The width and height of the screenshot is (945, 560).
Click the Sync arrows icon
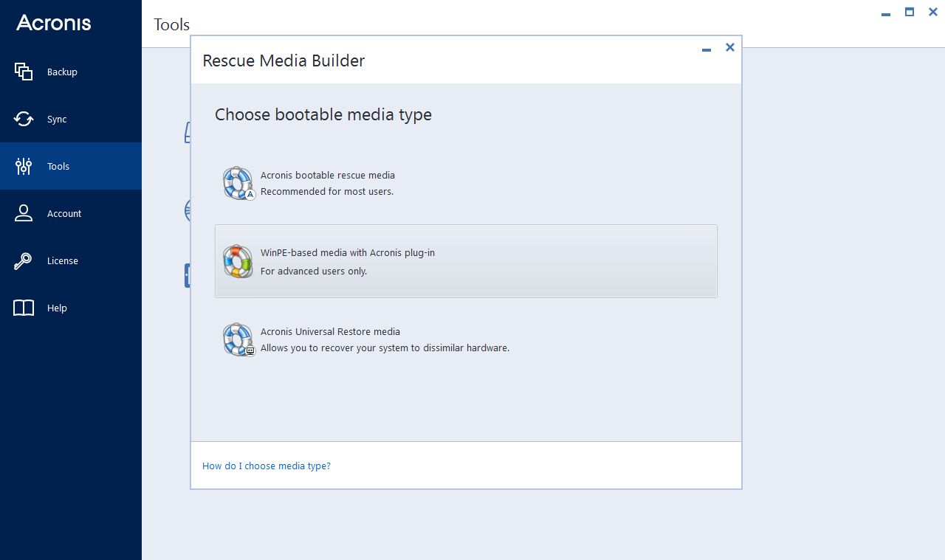pyautogui.click(x=24, y=119)
